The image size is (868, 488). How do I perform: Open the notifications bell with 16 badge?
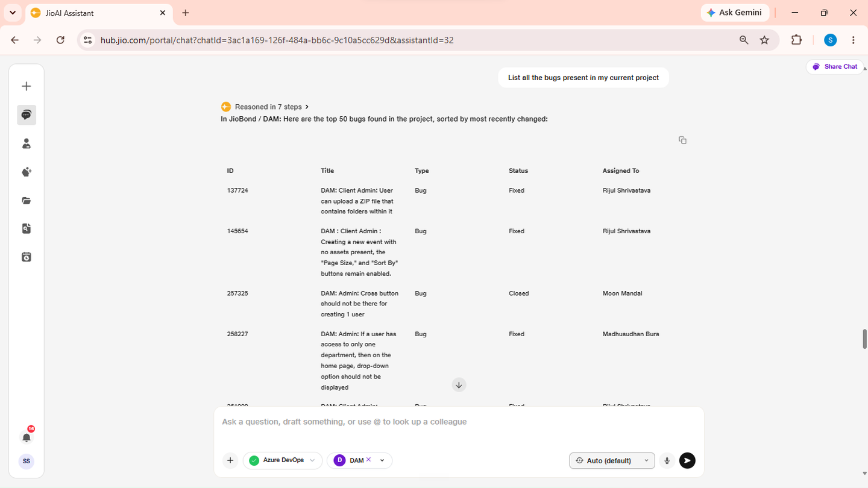point(27,436)
